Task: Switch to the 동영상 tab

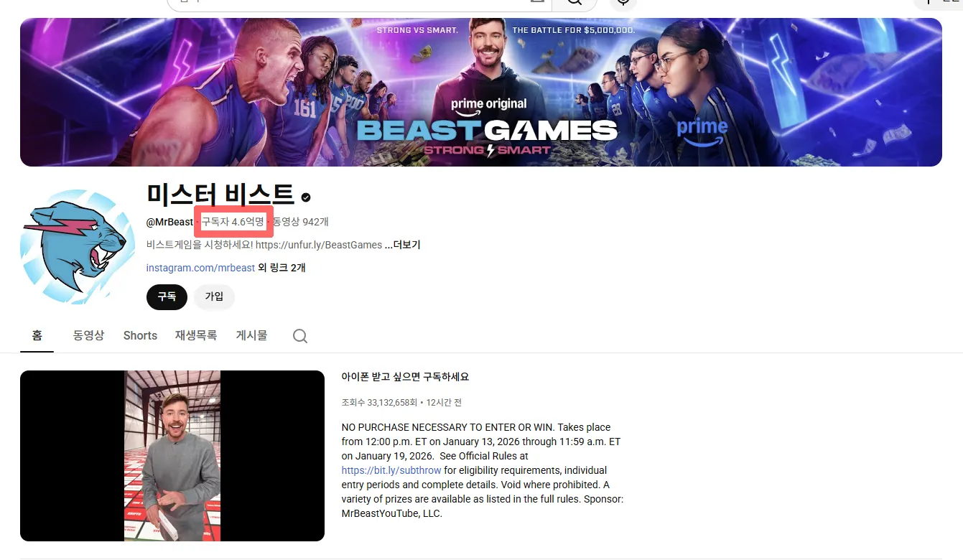Action: pyautogui.click(x=88, y=335)
